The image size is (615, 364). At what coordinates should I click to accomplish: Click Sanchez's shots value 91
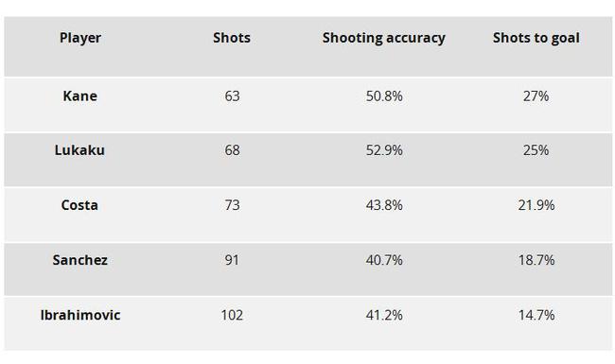[x=232, y=260]
